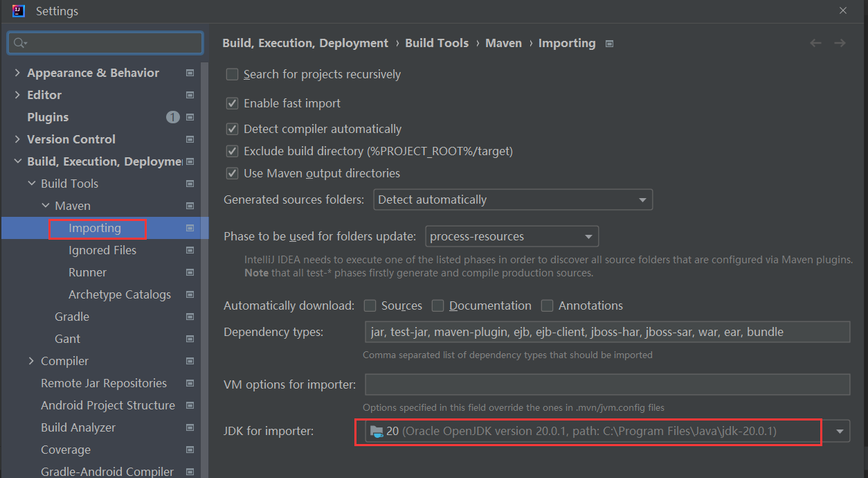
Task: Open Archetype Catalogs settings page
Action: 120,294
